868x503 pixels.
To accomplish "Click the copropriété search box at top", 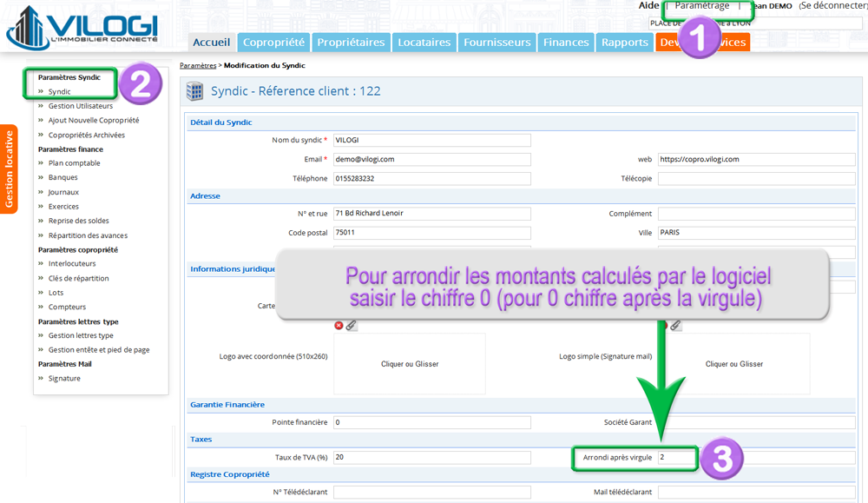I will [x=755, y=23].
